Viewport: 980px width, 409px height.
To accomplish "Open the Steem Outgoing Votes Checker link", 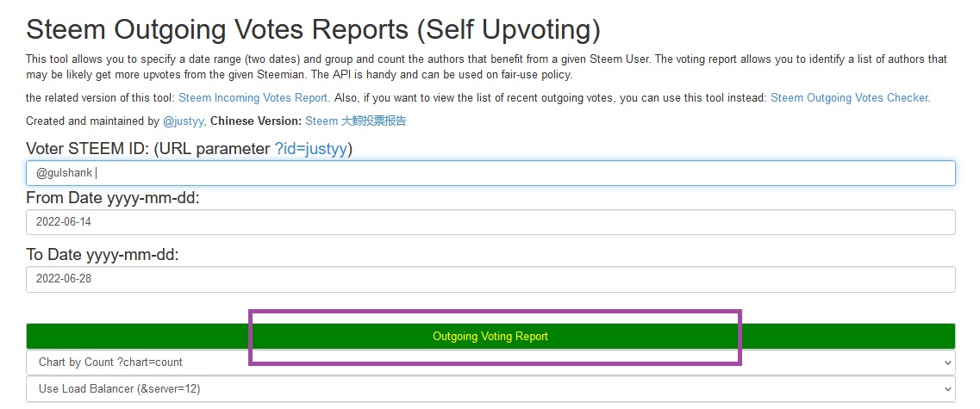I will (849, 98).
